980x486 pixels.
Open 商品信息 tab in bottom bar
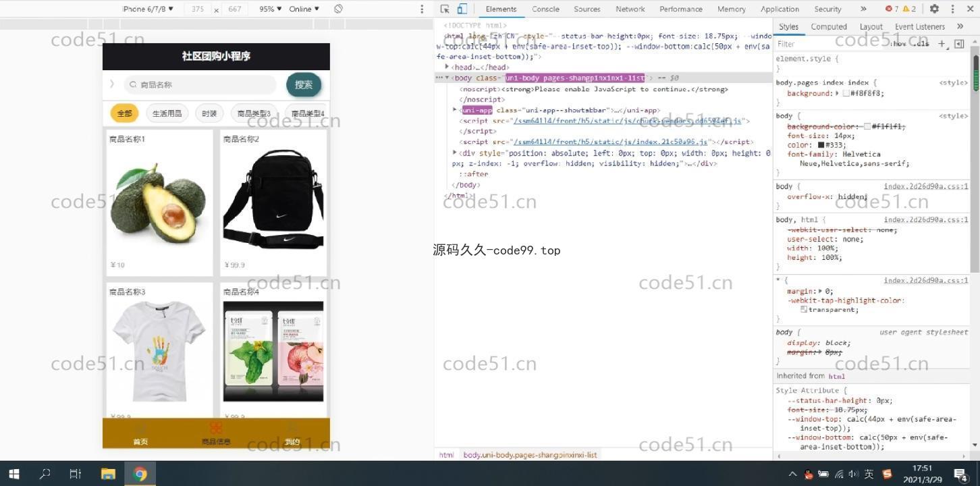click(x=216, y=434)
